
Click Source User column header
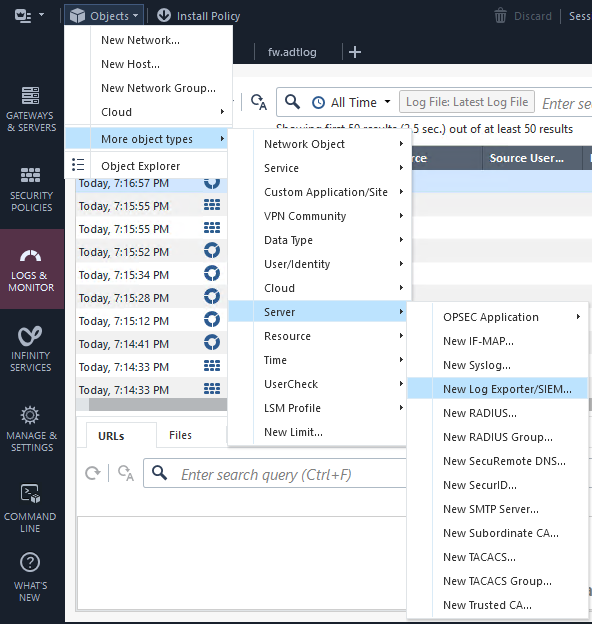pyautogui.click(x=532, y=158)
